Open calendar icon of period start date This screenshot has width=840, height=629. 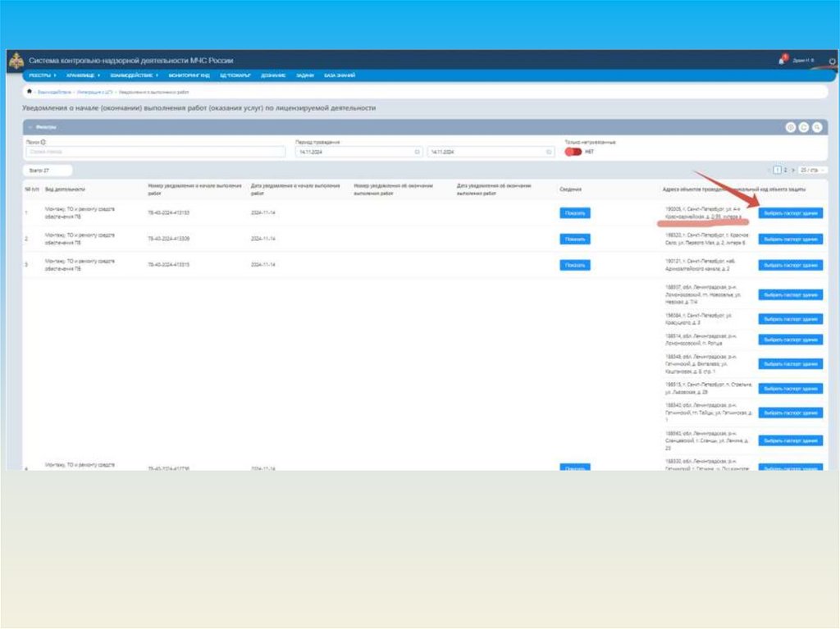pyautogui.click(x=417, y=152)
